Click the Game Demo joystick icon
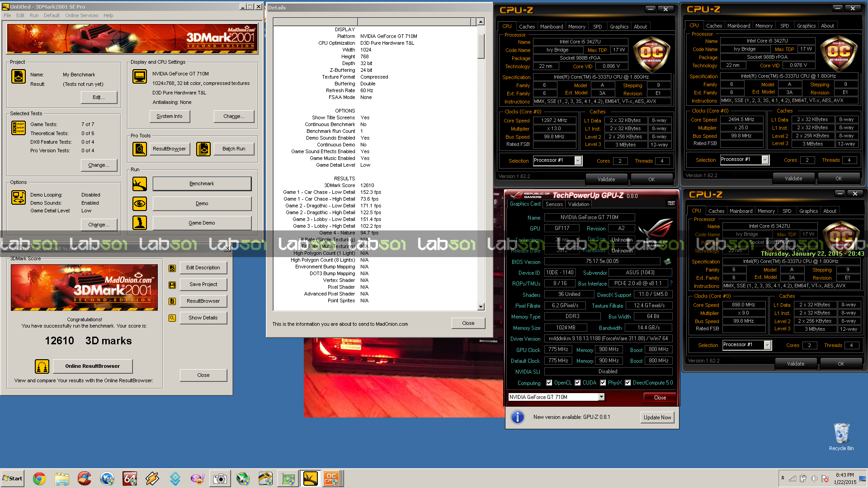The width and height of the screenshot is (868, 488). pos(140,223)
